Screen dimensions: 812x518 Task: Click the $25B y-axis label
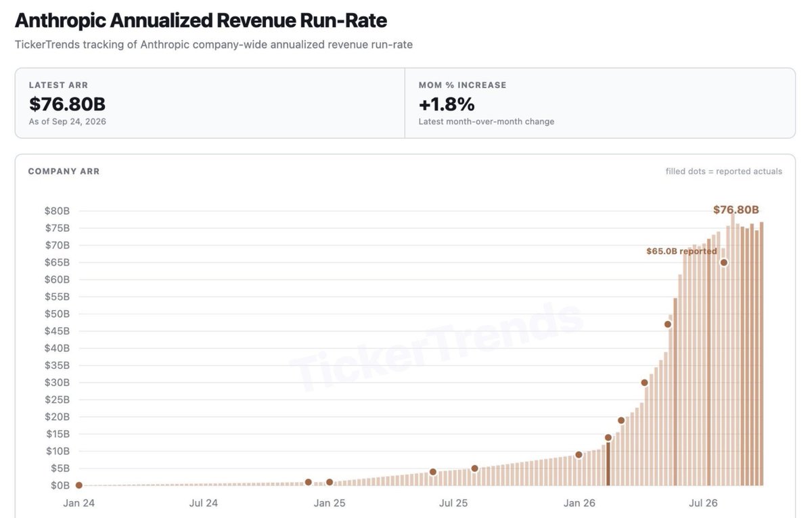pos(57,400)
